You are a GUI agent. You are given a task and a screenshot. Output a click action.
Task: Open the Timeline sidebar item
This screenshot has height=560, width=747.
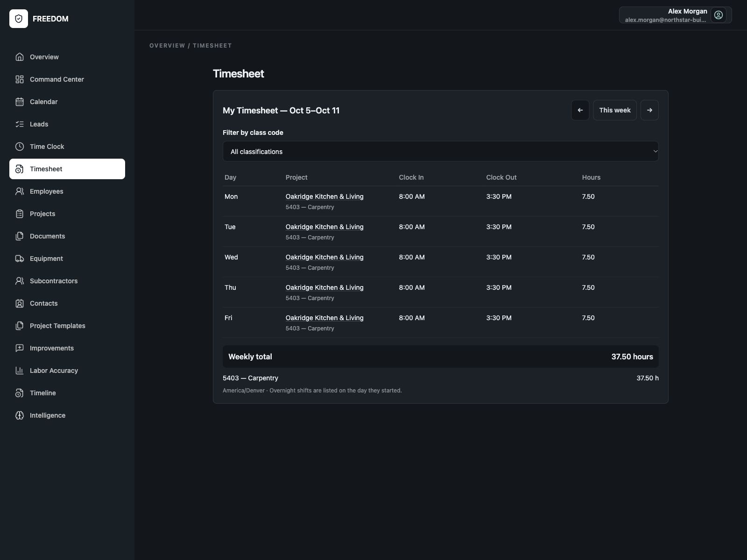tap(67, 393)
